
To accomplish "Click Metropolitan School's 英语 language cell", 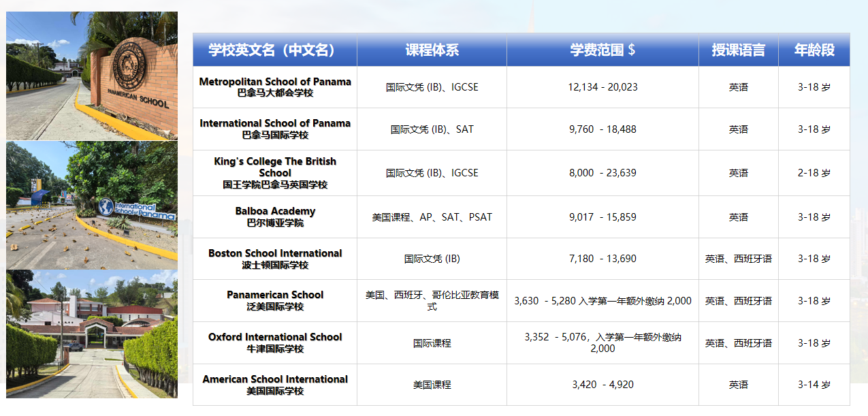I will point(739,87).
